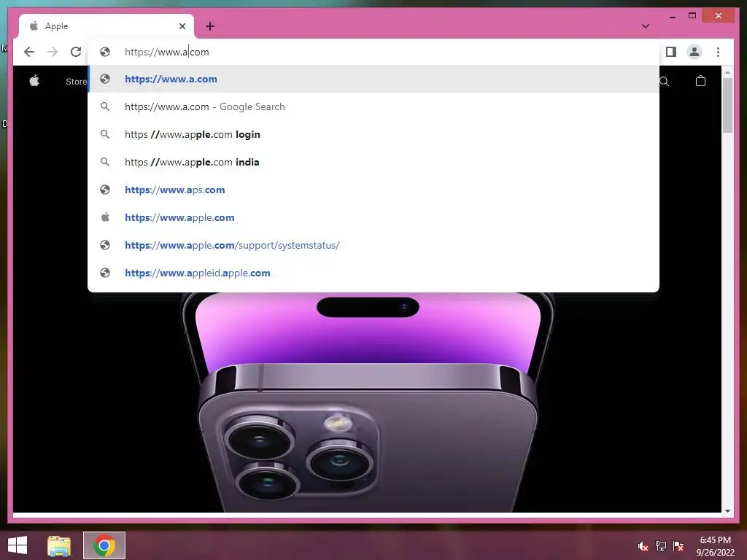
Task: Open a new tab with the plus button
Action: coord(210,26)
